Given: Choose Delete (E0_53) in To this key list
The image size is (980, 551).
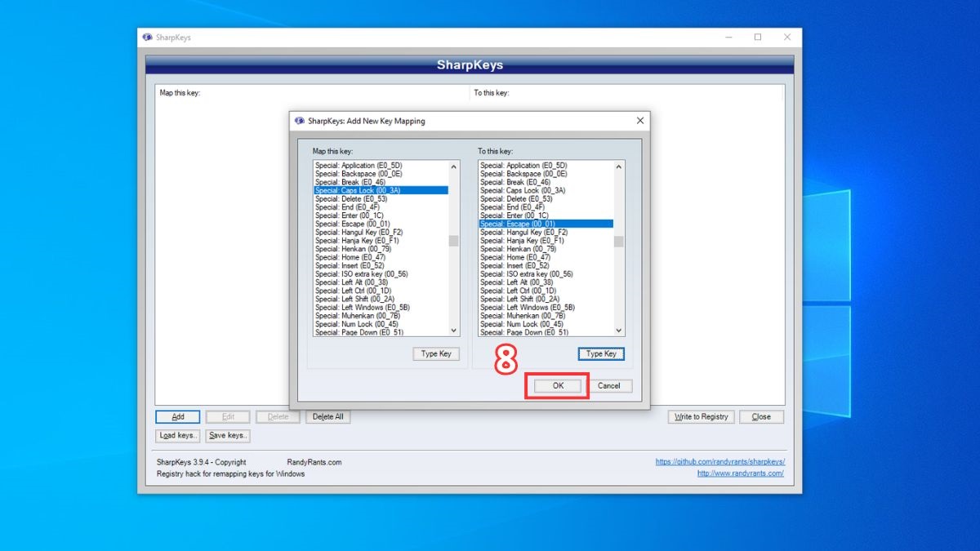Looking at the screenshot, I should coord(546,199).
